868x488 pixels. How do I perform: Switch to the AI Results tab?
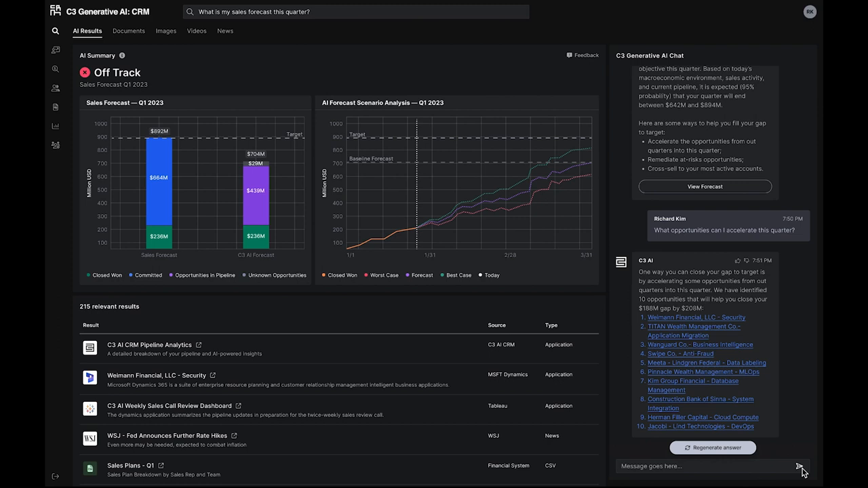click(x=87, y=31)
